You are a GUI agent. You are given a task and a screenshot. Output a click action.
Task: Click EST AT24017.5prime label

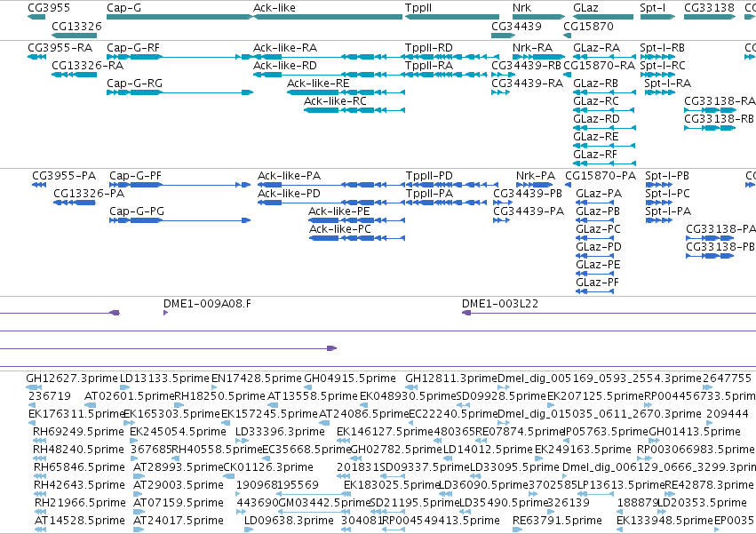[179, 521]
